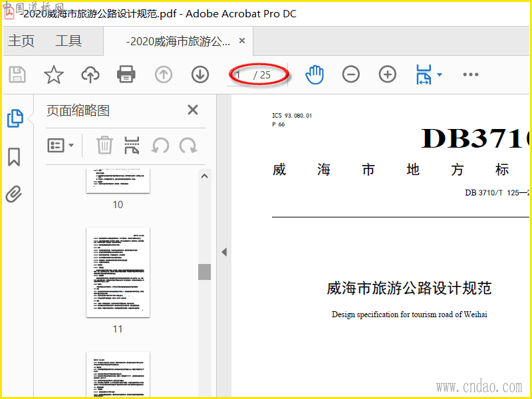Switch to the 工具 tab

(x=68, y=41)
